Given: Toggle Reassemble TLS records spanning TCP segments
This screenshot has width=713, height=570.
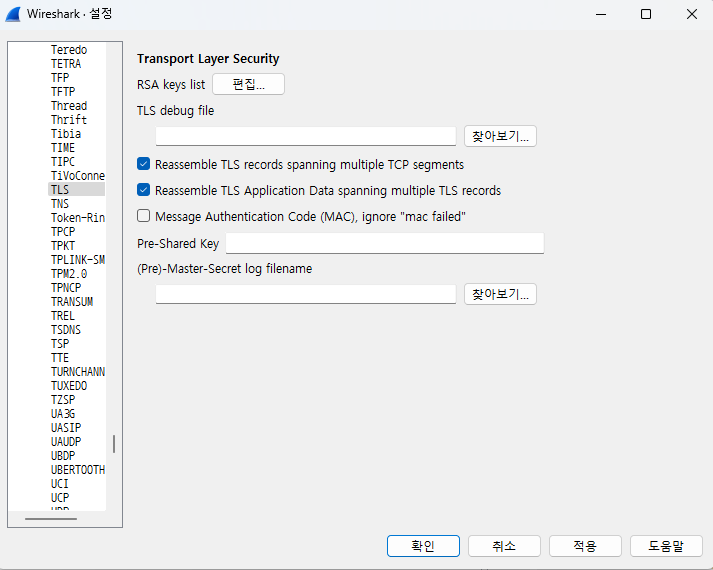Looking at the screenshot, I should click(143, 164).
